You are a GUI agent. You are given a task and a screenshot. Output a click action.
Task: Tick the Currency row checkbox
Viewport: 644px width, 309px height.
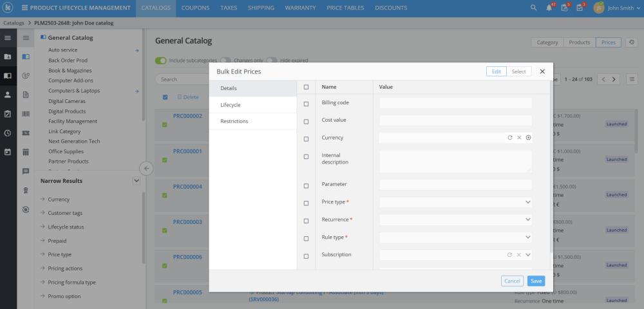click(x=306, y=139)
